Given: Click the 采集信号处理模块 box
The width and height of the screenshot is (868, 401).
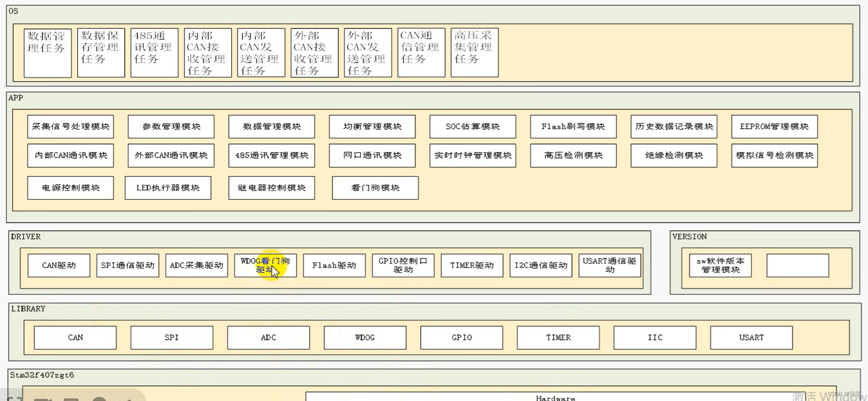Looking at the screenshot, I should pos(70,127).
